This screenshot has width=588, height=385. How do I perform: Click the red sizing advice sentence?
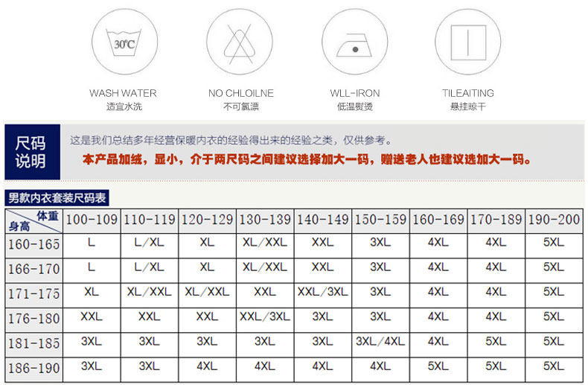[x=307, y=159]
